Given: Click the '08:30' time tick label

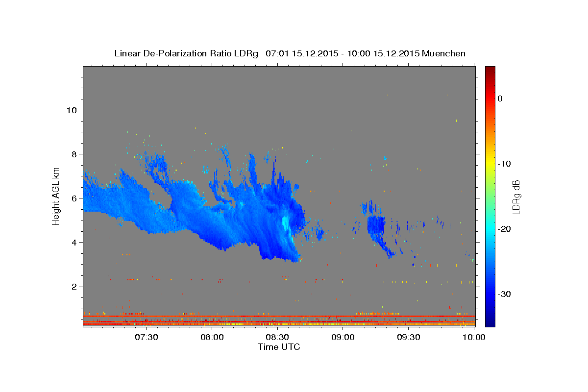Looking at the screenshot, I should point(277,337).
